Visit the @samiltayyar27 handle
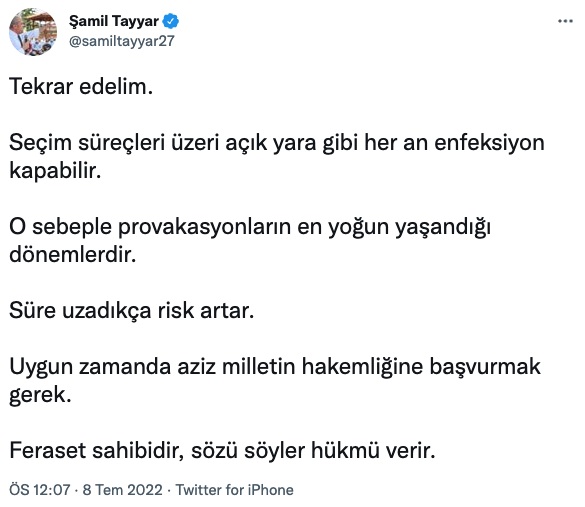Image resolution: width=585 pixels, height=507 pixels. (122, 41)
